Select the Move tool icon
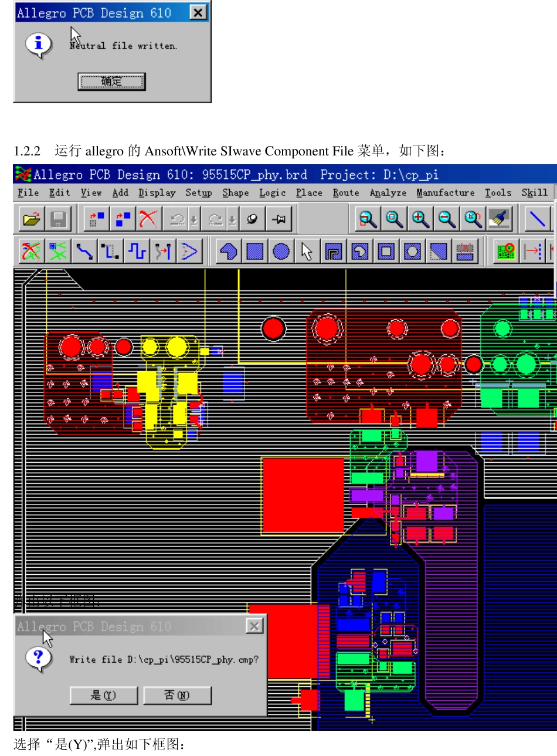This screenshot has width=557, height=756. tap(97, 220)
